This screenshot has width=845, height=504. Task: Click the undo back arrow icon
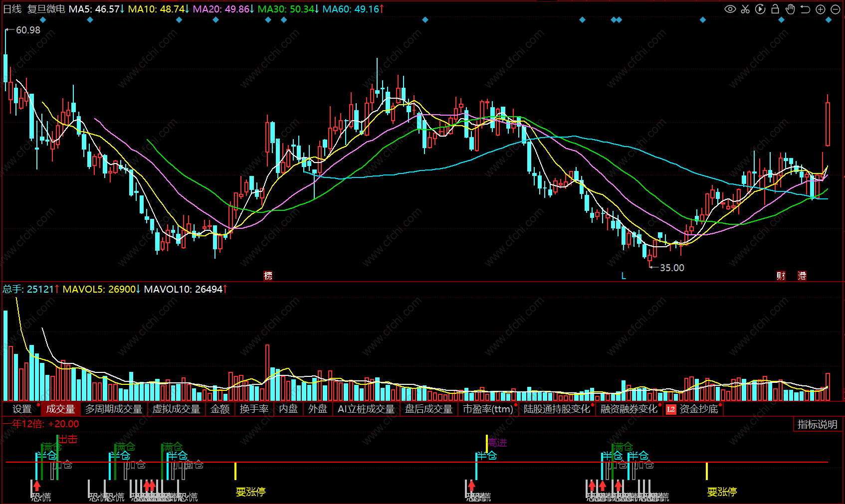click(805, 9)
